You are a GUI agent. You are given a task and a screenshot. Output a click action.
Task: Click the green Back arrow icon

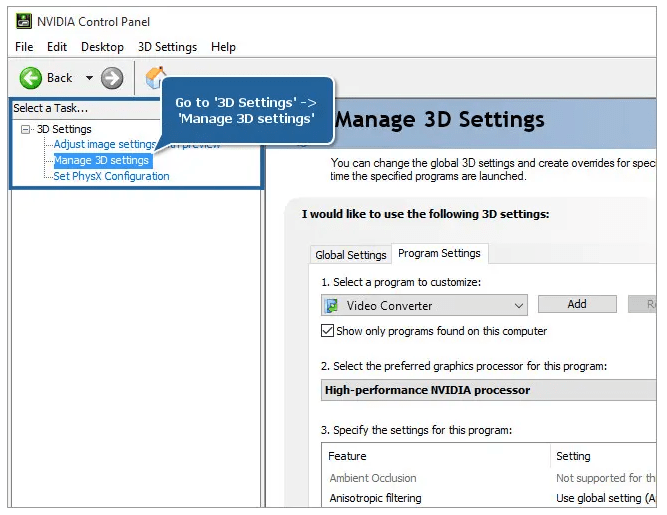pos(31,78)
